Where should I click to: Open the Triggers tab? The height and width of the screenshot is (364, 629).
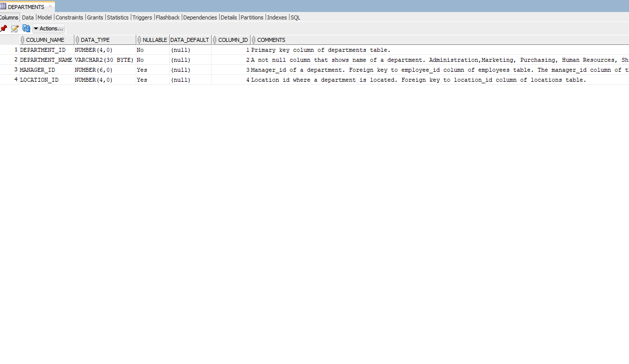point(142,17)
